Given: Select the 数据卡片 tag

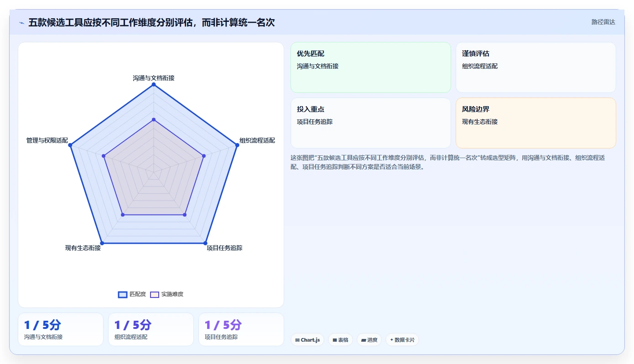Looking at the screenshot, I should 402,340.
